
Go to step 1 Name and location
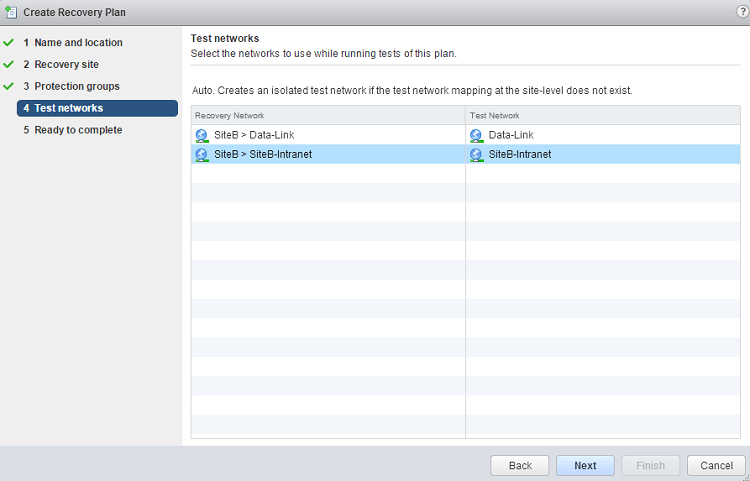click(x=78, y=43)
